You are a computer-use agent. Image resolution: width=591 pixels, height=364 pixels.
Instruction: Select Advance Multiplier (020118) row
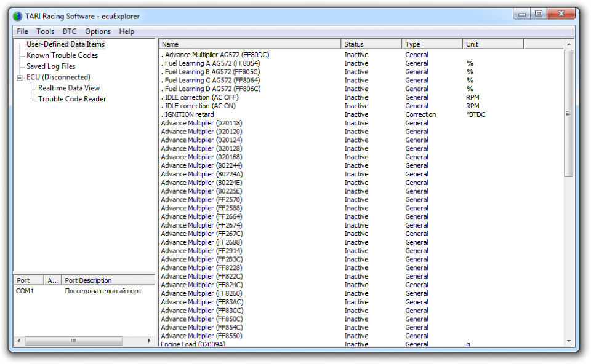tap(361, 123)
